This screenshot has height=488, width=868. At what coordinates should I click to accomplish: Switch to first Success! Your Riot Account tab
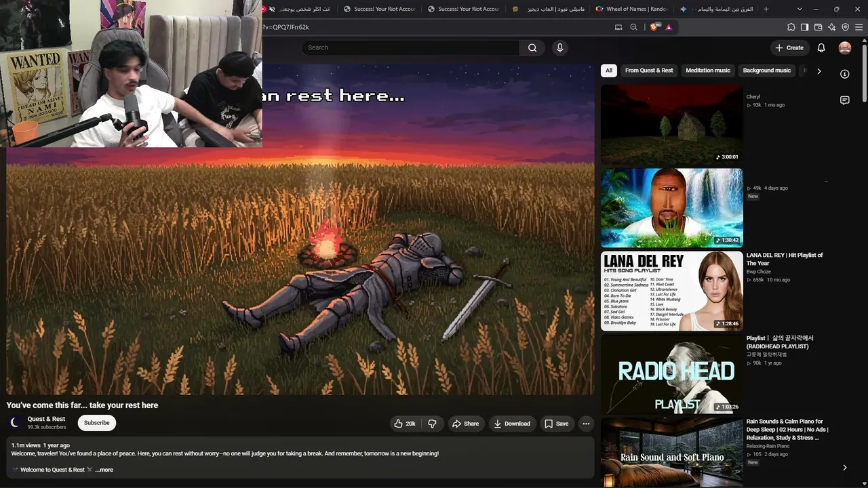(379, 9)
